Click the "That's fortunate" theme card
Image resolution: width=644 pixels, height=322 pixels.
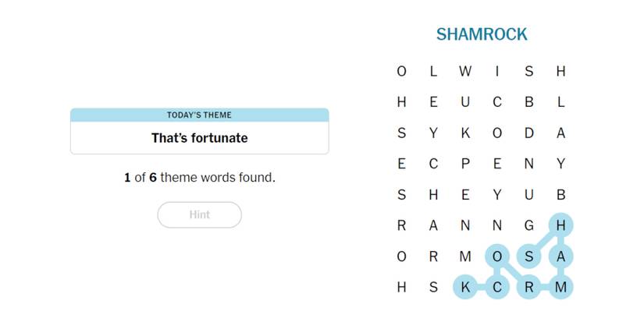coord(199,138)
